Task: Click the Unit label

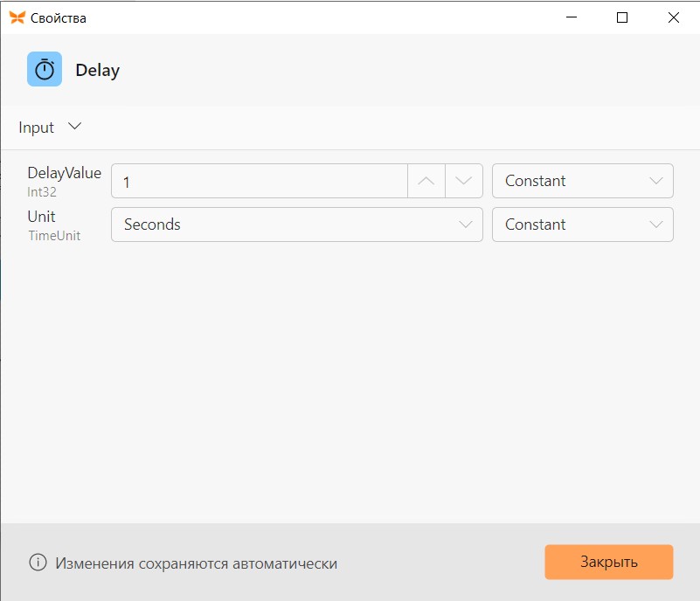Action: tap(42, 217)
